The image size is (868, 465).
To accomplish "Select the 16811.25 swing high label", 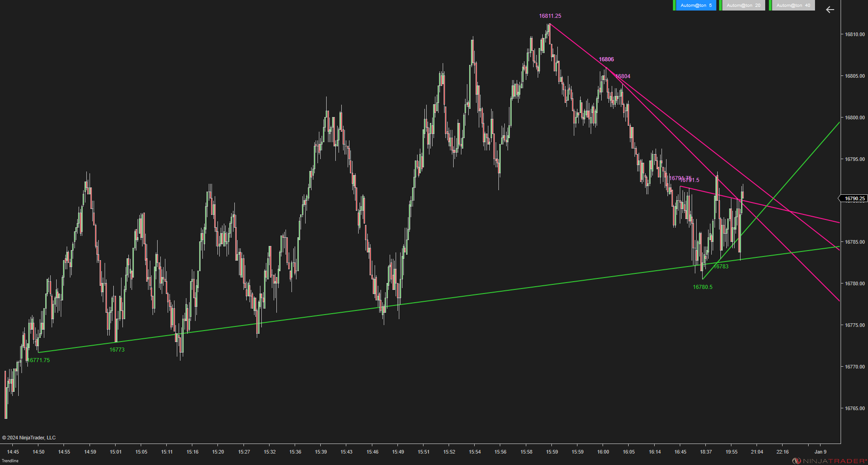I will [550, 16].
